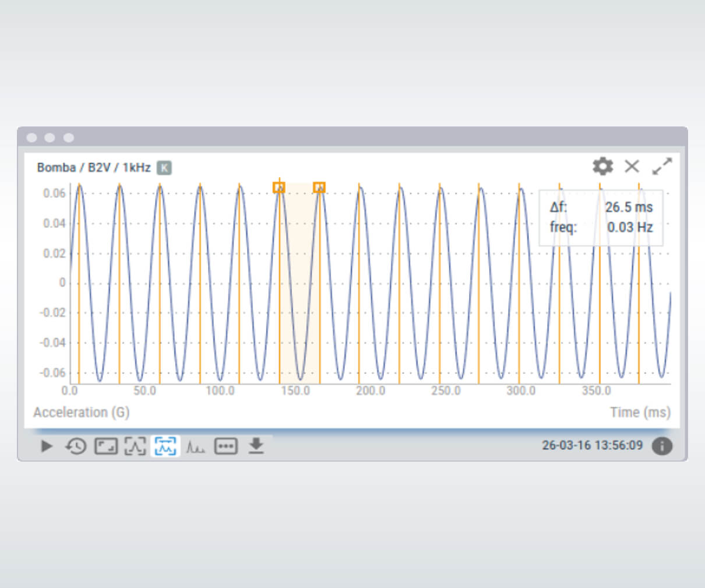
Task: Open the more options ellipsis button
Action: pos(225,446)
